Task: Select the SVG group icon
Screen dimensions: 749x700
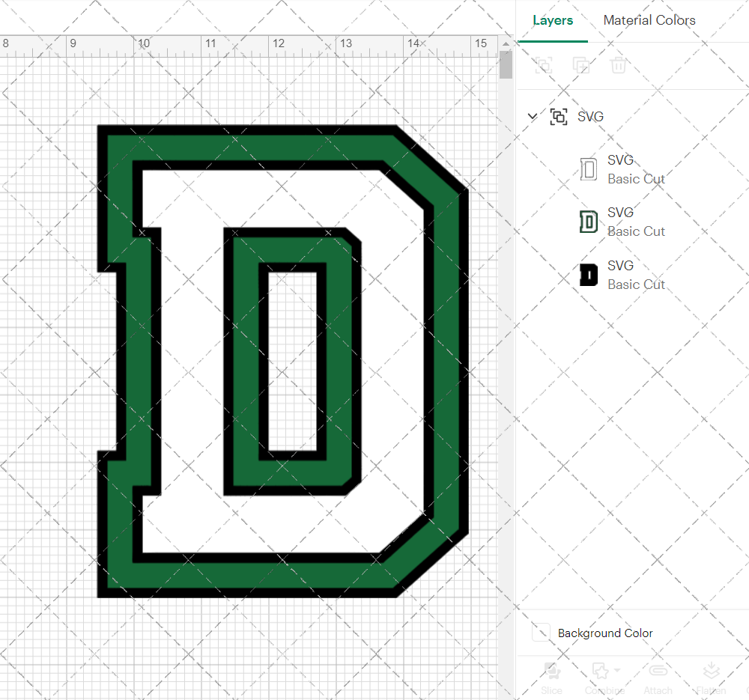Action: 559,117
